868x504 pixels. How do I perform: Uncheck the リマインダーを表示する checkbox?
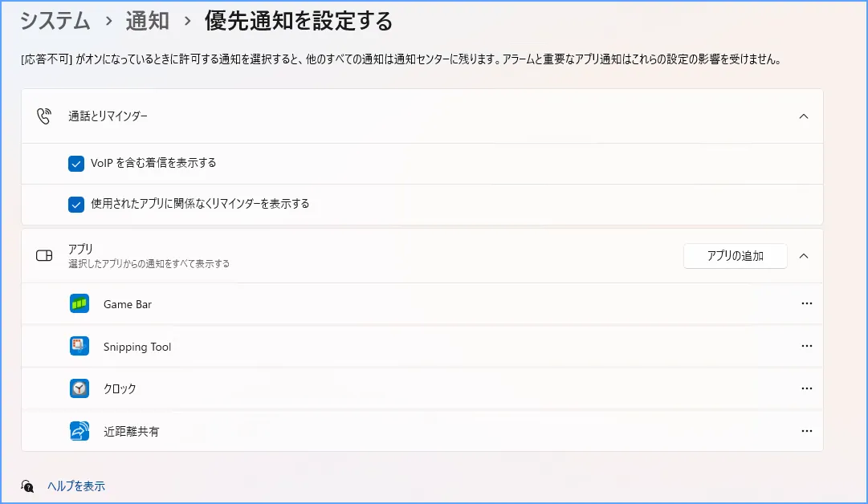pyautogui.click(x=76, y=205)
